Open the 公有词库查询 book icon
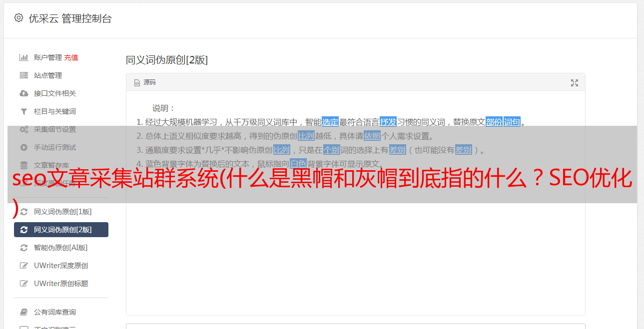The height and width of the screenshot is (329, 644). 23,312
